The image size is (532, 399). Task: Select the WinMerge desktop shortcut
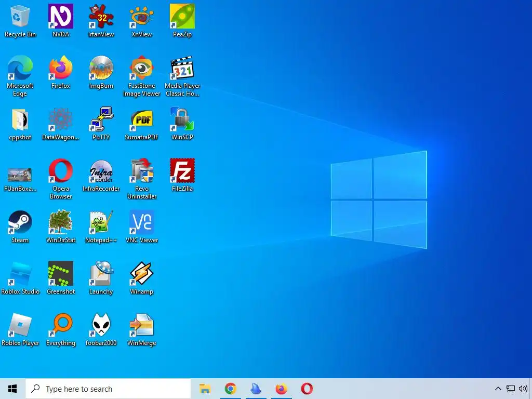pos(141,330)
